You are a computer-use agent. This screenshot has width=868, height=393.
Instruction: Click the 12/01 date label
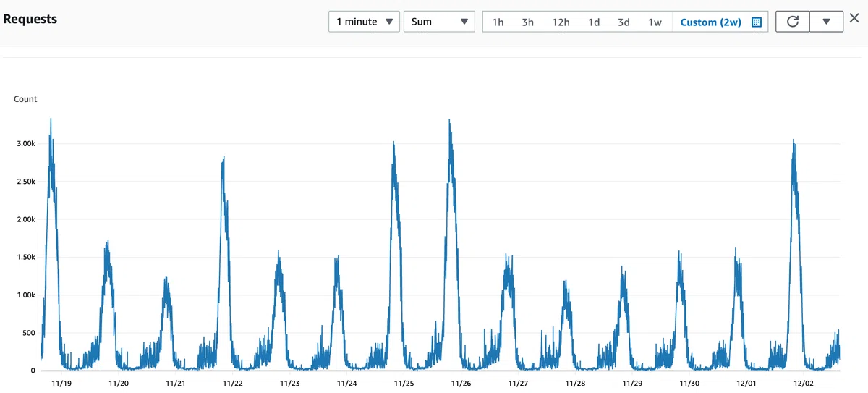[x=746, y=384]
